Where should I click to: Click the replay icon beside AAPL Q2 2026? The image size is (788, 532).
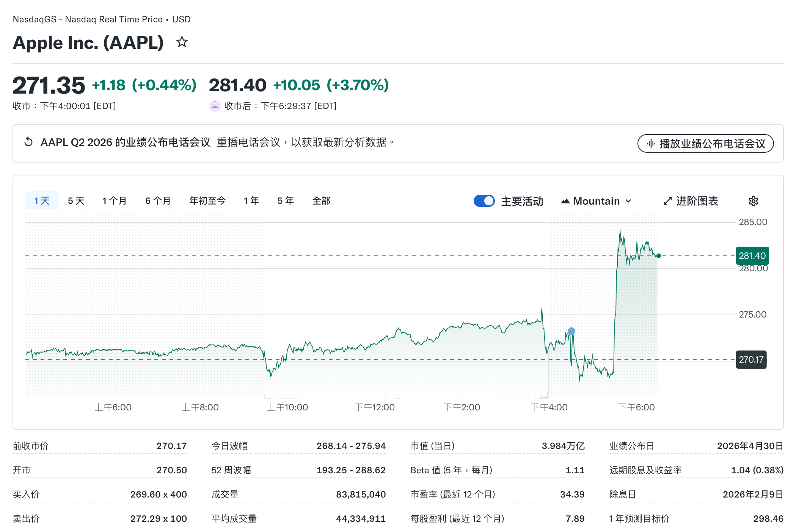[x=28, y=142]
